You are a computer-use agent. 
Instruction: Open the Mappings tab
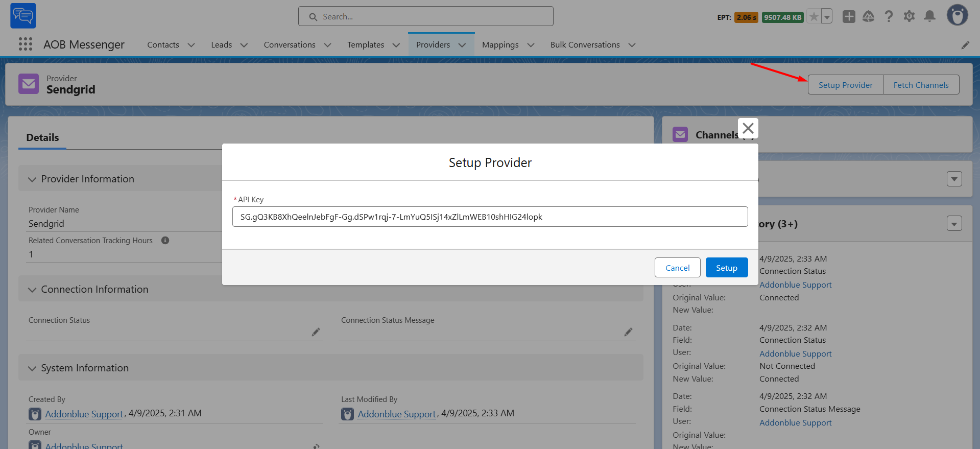500,45
